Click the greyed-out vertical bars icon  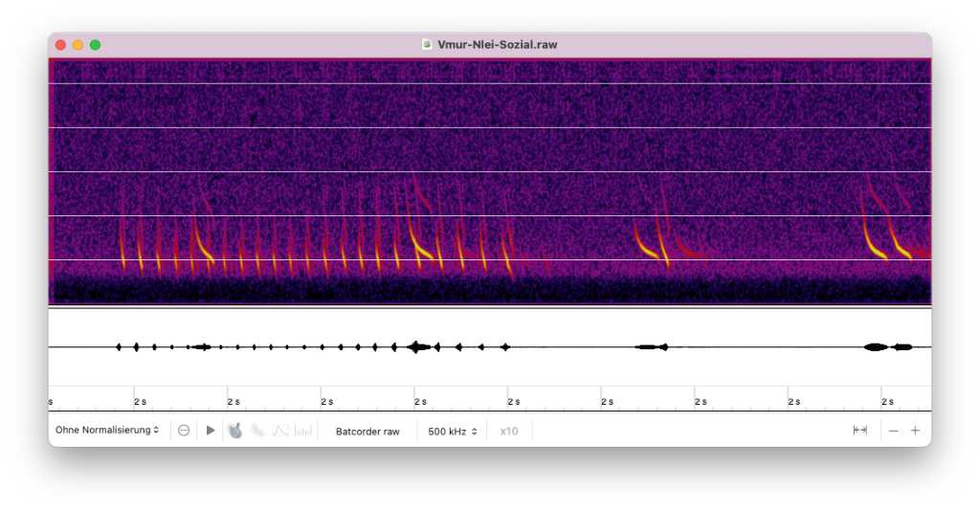pos(303,431)
